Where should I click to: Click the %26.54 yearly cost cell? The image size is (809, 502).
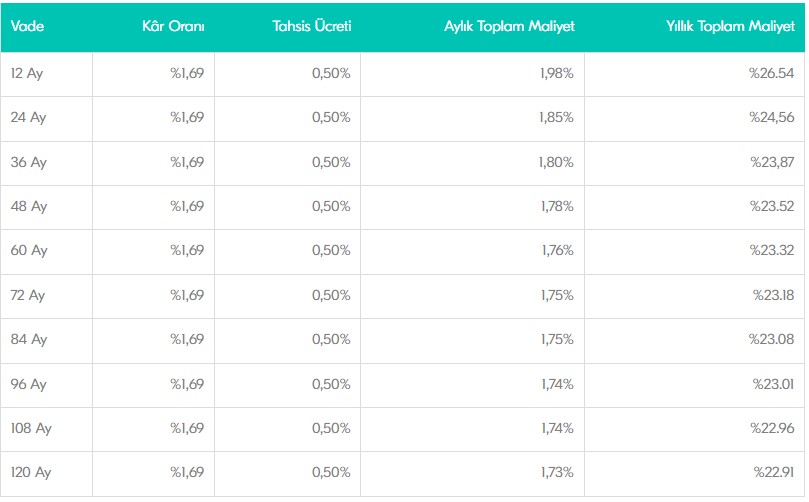(x=771, y=73)
